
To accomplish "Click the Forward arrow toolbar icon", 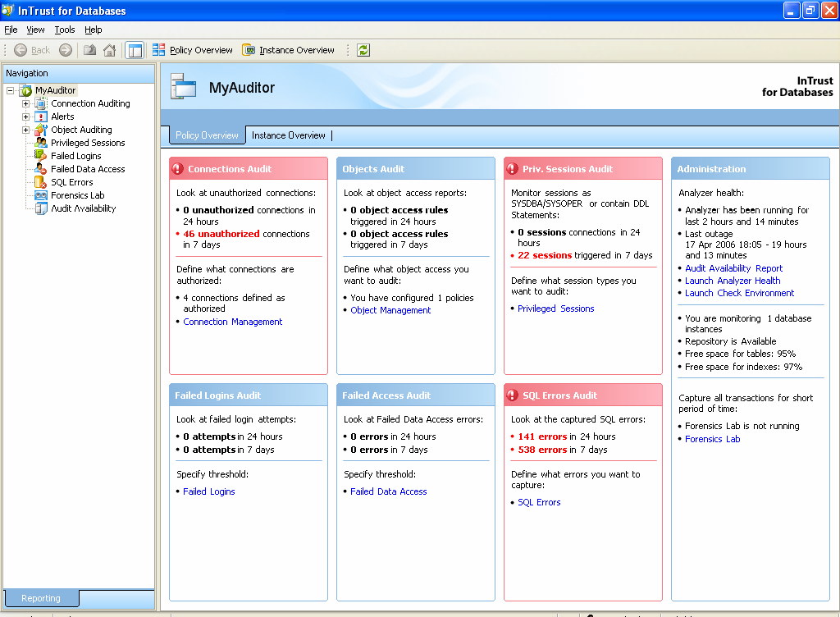I will [x=66, y=50].
